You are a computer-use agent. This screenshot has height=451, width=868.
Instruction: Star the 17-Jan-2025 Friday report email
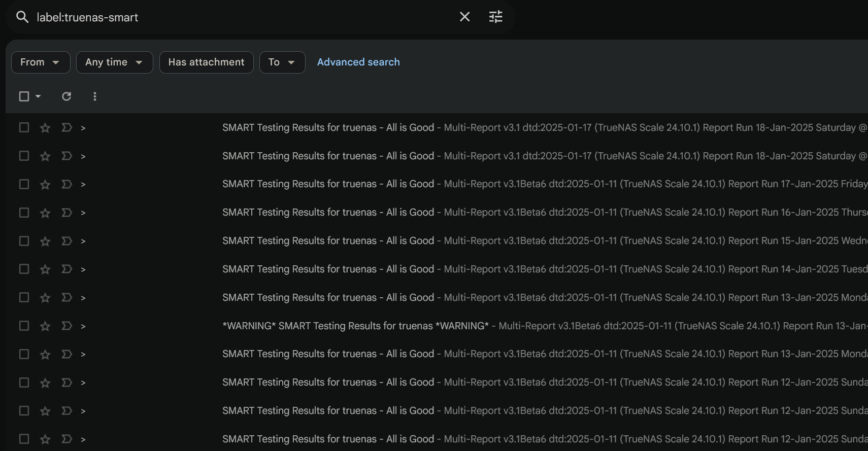(45, 184)
